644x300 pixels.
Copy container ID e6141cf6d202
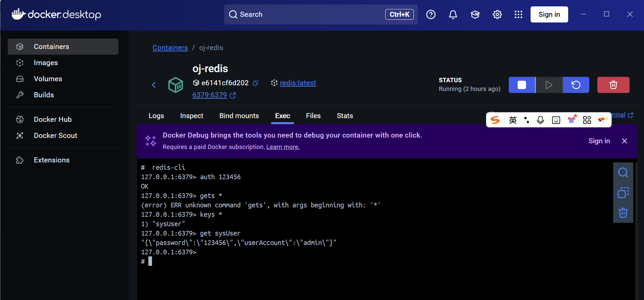click(x=256, y=83)
